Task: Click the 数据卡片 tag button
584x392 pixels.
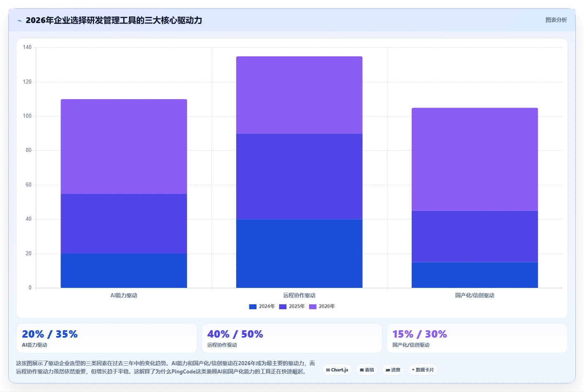Action: [x=423, y=370]
